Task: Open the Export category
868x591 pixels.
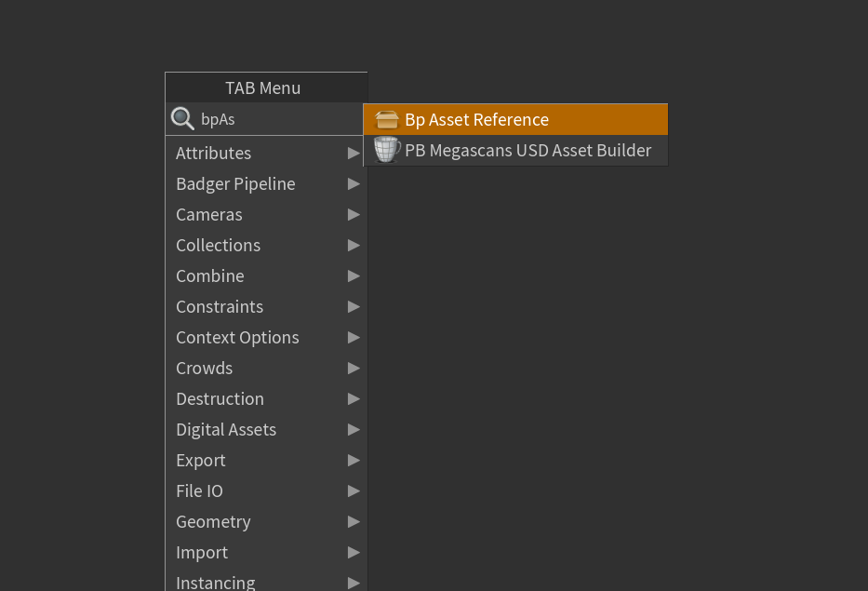Action: click(201, 460)
